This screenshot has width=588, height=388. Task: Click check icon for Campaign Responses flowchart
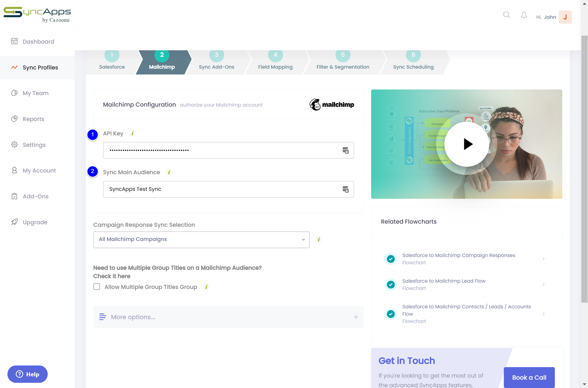[391, 259]
